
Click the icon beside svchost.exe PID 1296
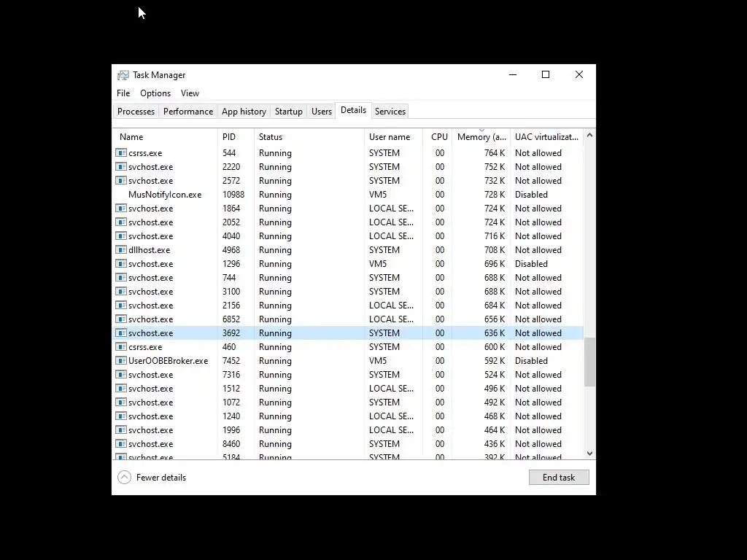click(x=121, y=263)
